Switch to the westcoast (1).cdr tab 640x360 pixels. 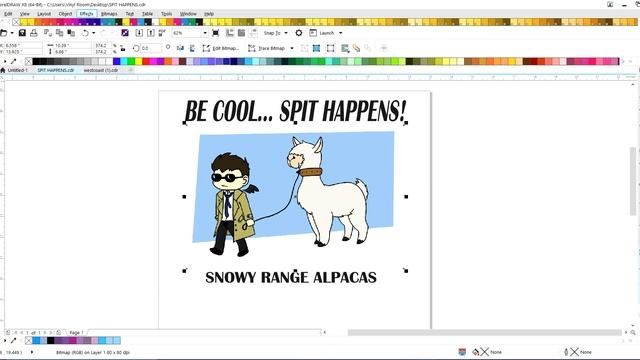click(101, 70)
